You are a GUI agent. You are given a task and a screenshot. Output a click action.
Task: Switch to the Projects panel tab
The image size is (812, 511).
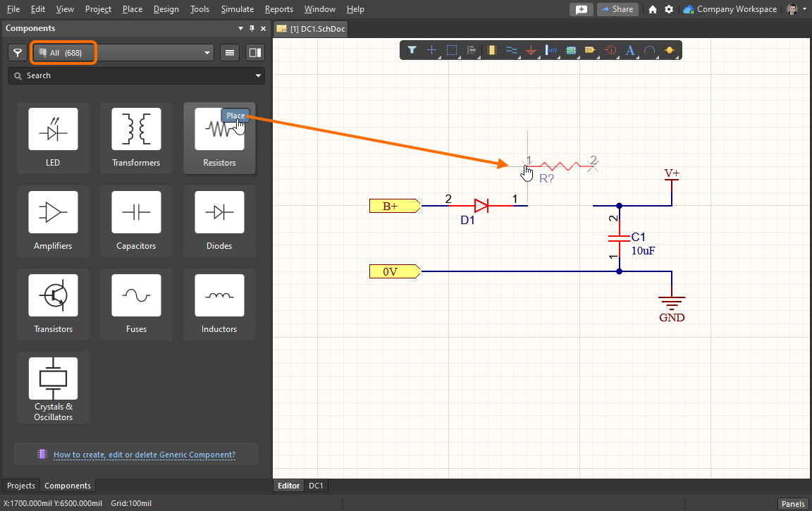[x=21, y=486]
